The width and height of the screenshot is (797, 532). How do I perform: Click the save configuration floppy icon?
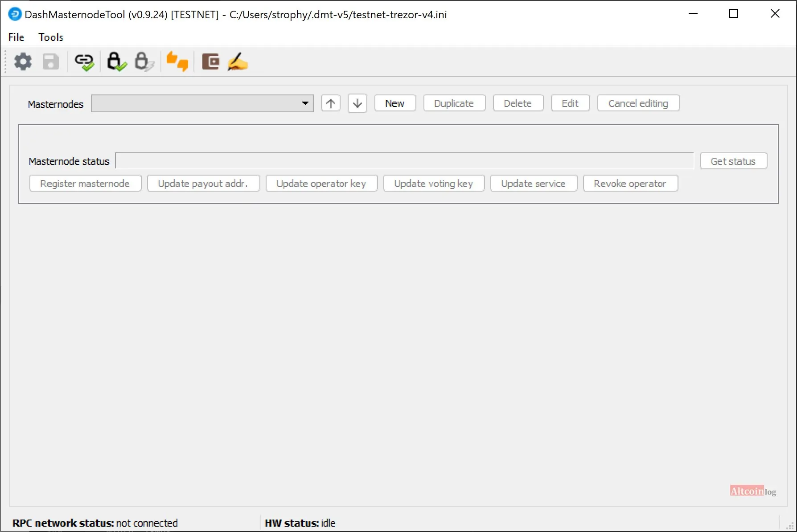(51, 61)
